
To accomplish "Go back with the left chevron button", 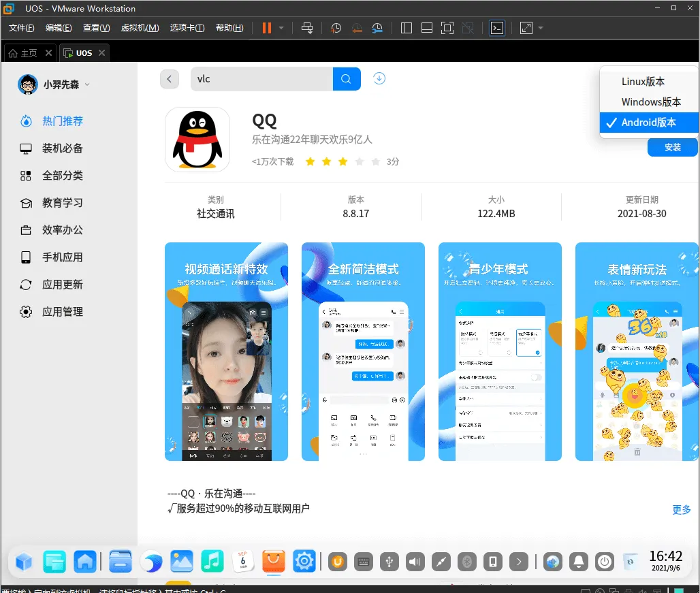I will click(x=169, y=79).
